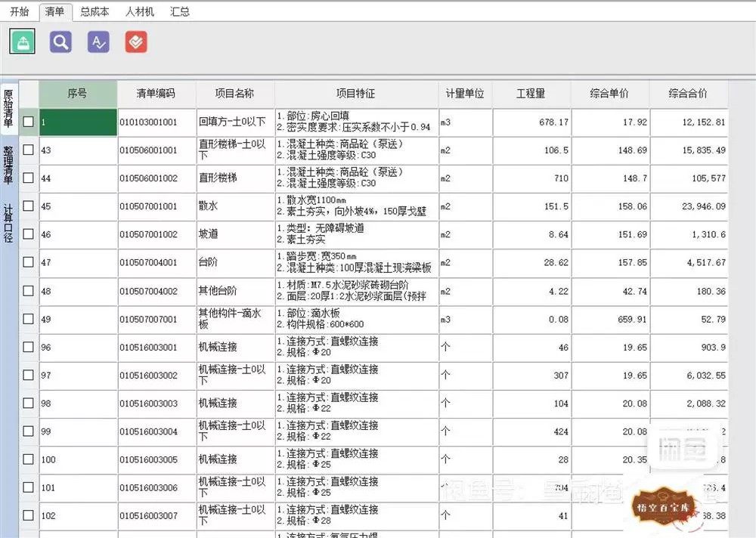This screenshot has height=538, width=756.
Task: Click total price cell 6,032.55
Action: pyautogui.click(x=689, y=375)
